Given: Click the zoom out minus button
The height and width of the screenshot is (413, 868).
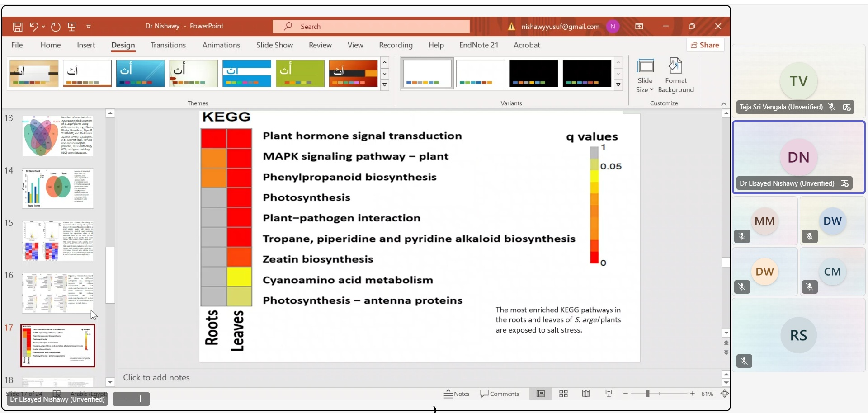Looking at the screenshot, I should point(626,394).
